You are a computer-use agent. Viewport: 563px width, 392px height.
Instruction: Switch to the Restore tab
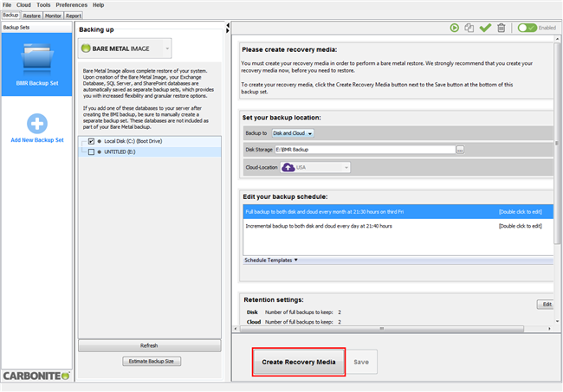point(32,16)
